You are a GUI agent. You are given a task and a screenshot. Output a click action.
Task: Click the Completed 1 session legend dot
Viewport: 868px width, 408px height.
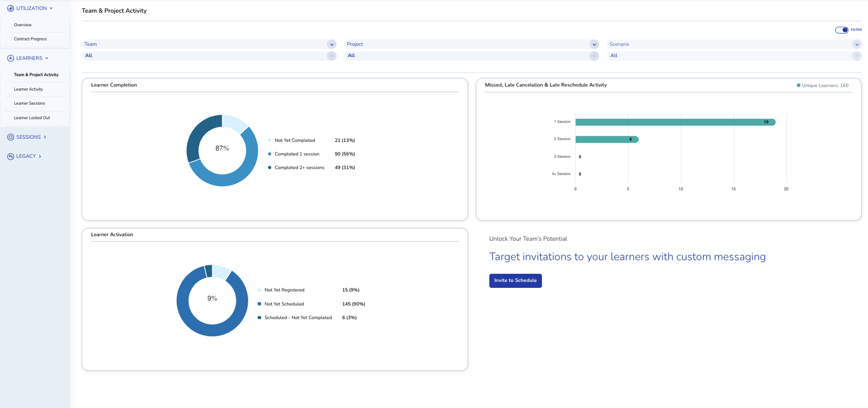click(x=269, y=154)
